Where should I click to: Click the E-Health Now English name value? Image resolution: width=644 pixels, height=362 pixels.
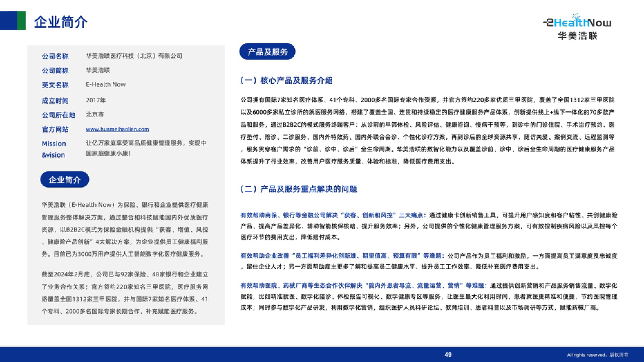(x=106, y=85)
